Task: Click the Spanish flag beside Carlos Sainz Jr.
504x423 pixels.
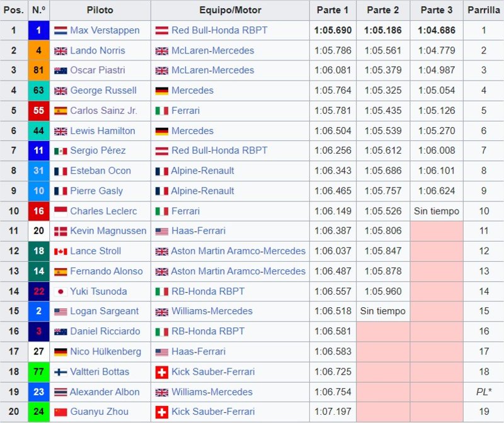Action: 60,111
